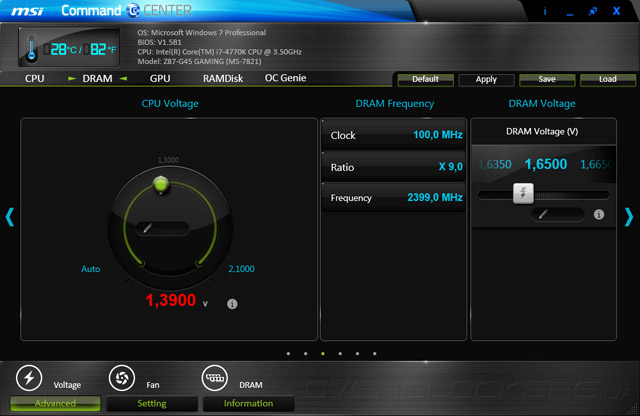Click the 1,6500 DRAM voltage value
Viewport: 640px width, 416px height.
pos(546,164)
